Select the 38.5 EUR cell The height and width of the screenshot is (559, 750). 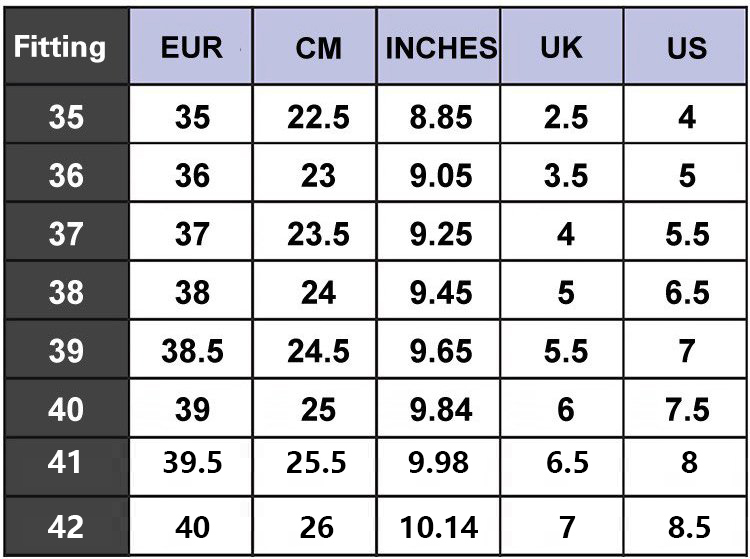[x=191, y=351]
